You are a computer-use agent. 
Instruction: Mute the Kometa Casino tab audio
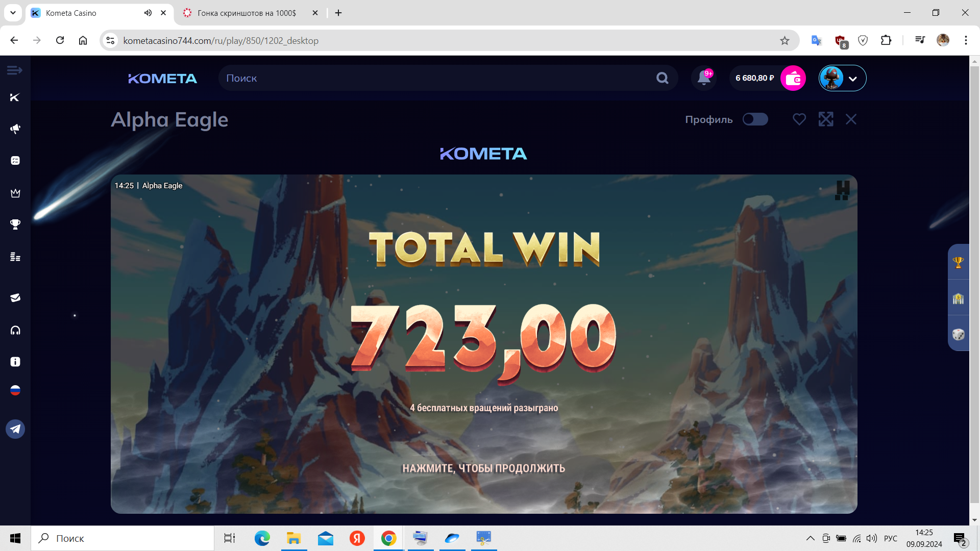click(148, 13)
